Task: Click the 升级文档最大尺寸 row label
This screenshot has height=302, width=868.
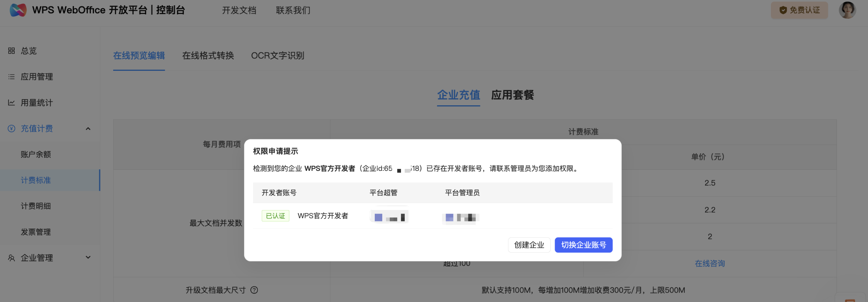Action: 216,290
